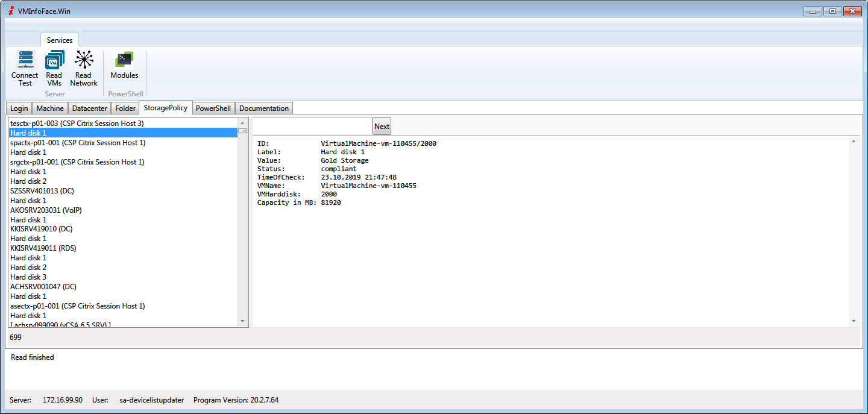This screenshot has width=868, height=414.
Task: Select KKISRV419011 (RDS) entry
Action: [123, 248]
